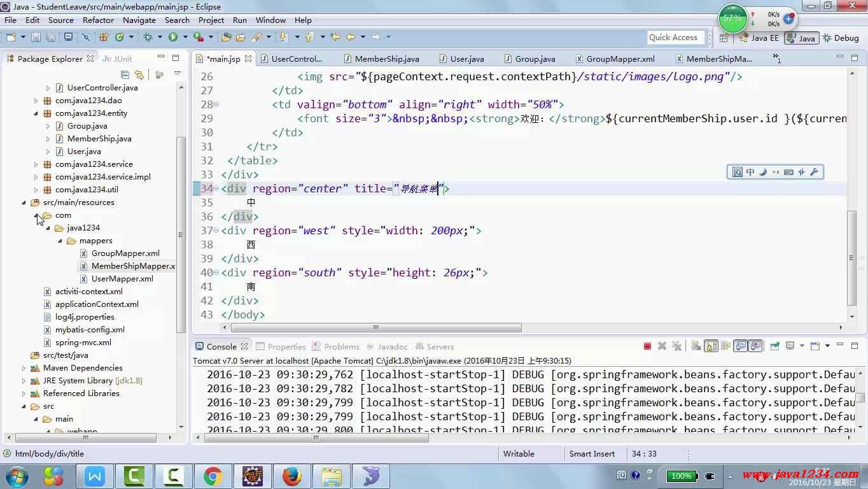The height and width of the screenshot is (489, 868).
Task: Open the Refactor menu
Action: point(98,20)
